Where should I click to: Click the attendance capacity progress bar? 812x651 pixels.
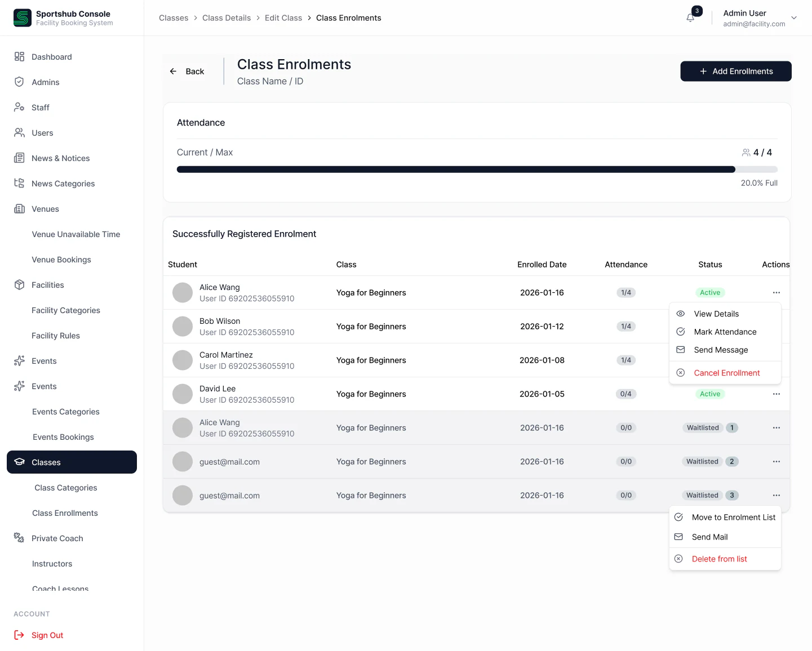pyautogui.click(x=477, y=170)
